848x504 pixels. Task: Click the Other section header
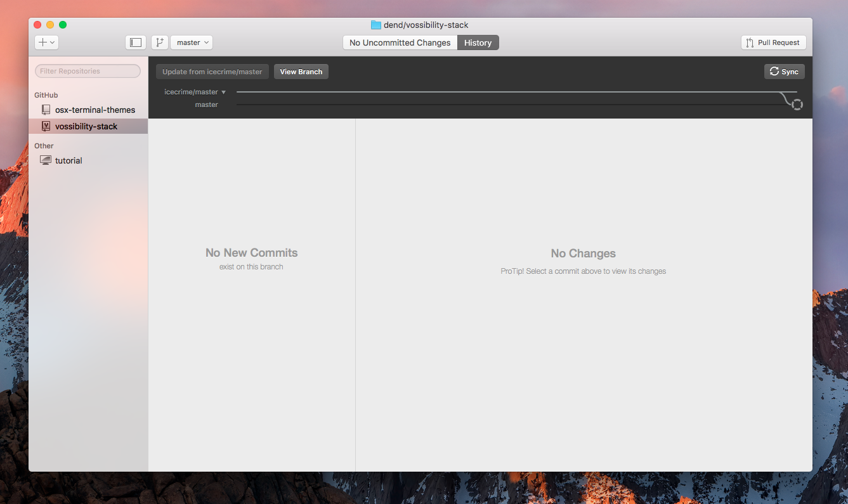coord(44,146)
